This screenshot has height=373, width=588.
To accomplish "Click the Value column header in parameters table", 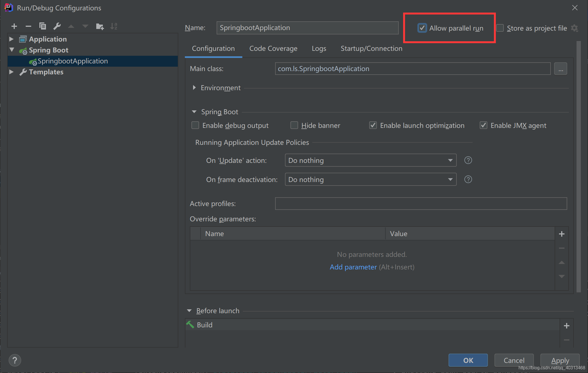I will pyautogui.click(x=470, y=234).
